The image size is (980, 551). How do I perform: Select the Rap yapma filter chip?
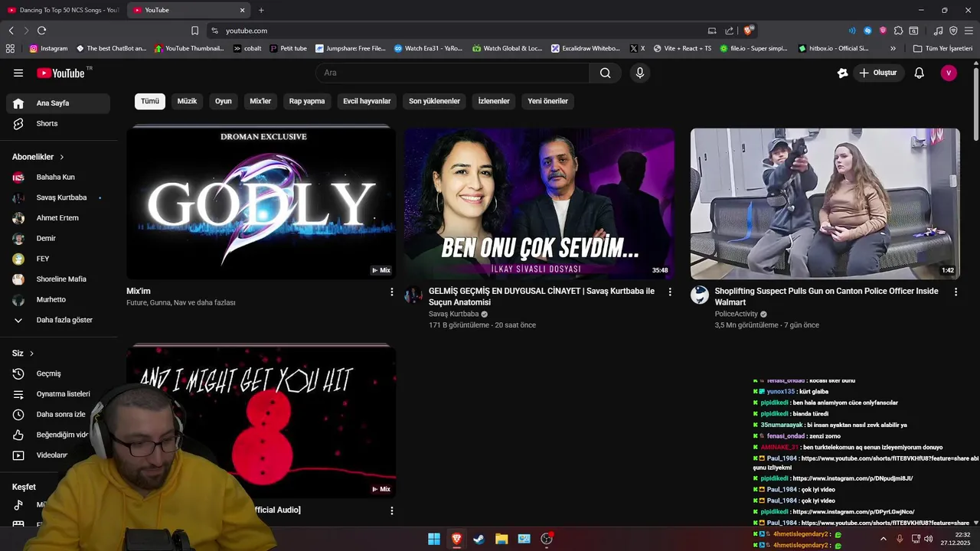coord(307,101)
